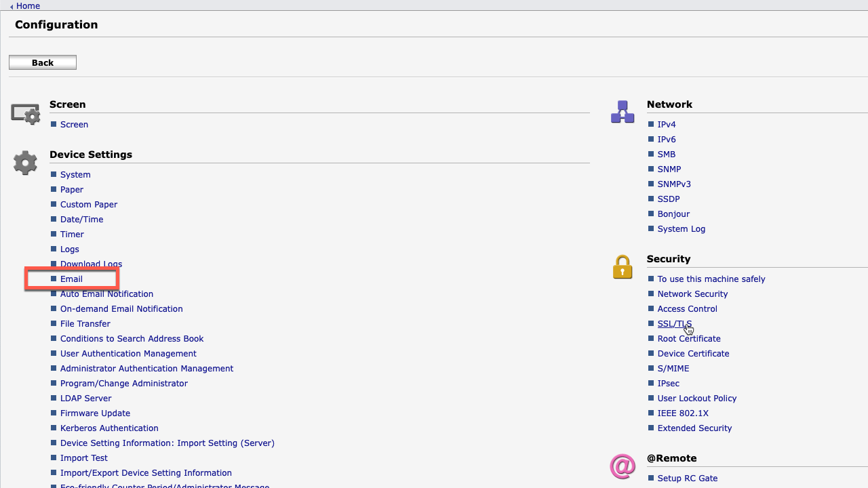Open the Timer settings link

(72, 235)
